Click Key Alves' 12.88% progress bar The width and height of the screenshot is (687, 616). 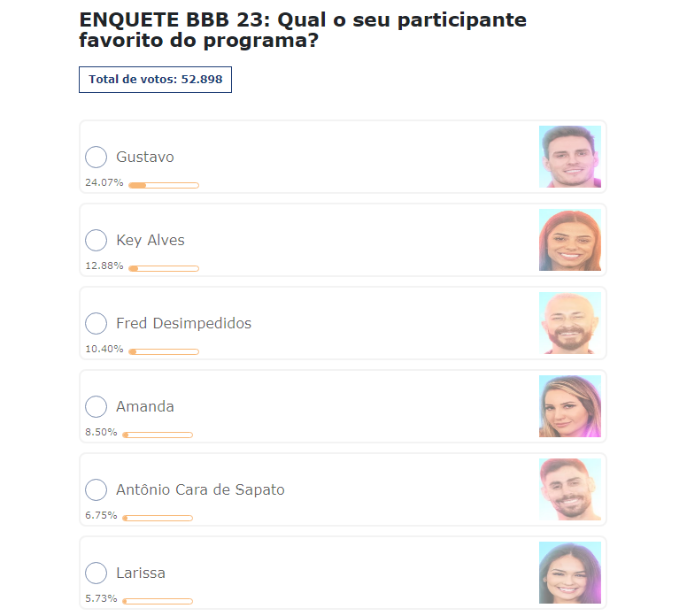(164, 268)
